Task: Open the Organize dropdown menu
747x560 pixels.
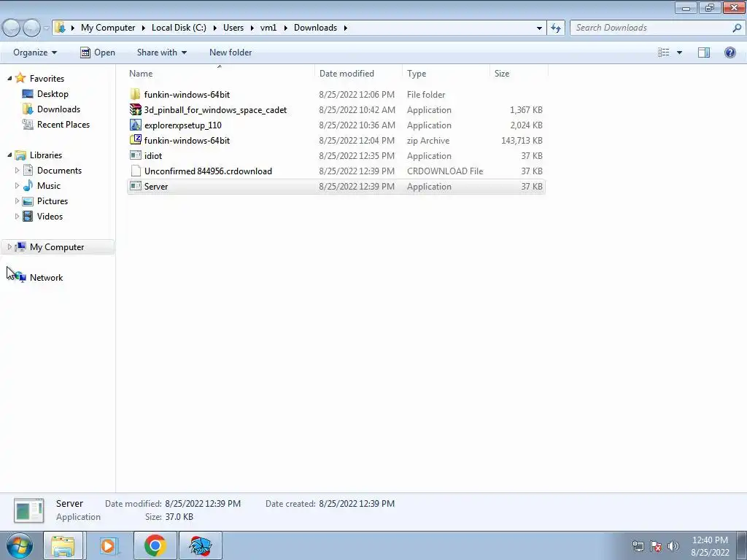Action: [x=35, y=52]
